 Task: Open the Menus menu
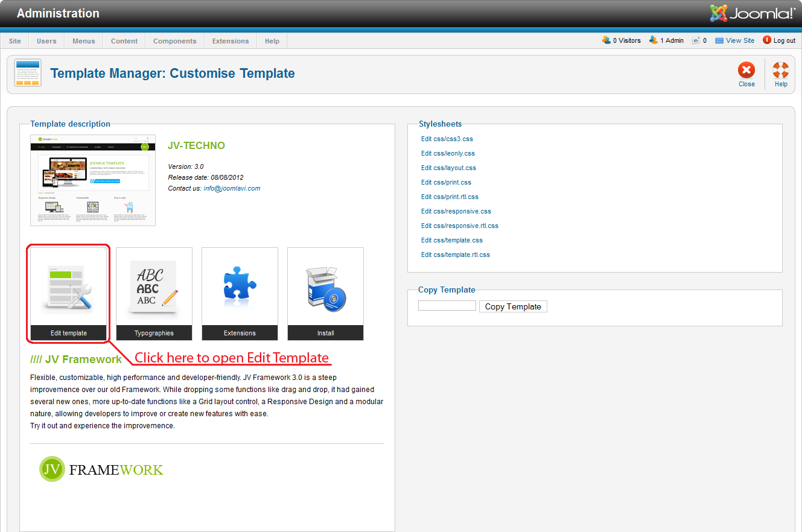tap(84, 41)
